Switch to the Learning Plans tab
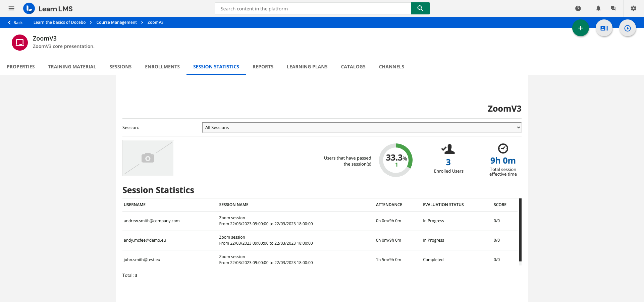The width and height of the screenshot is (644, 302). (x=307, y=67)
